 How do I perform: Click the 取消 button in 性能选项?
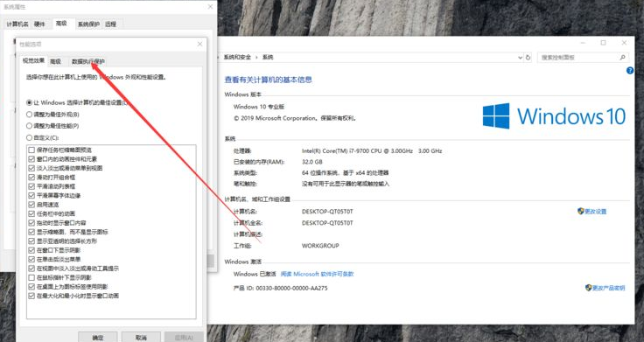click(141, 337)
